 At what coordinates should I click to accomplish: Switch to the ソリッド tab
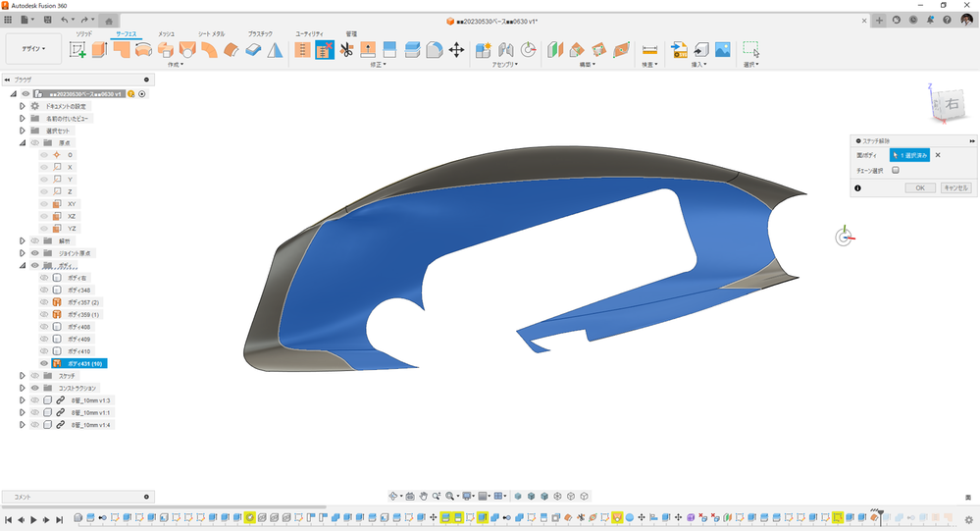pos(83,33)
